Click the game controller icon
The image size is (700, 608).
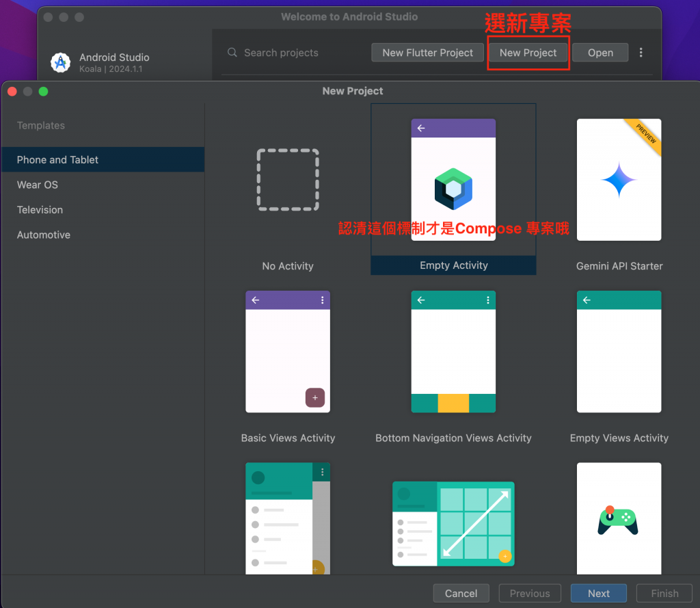[618, 520]
